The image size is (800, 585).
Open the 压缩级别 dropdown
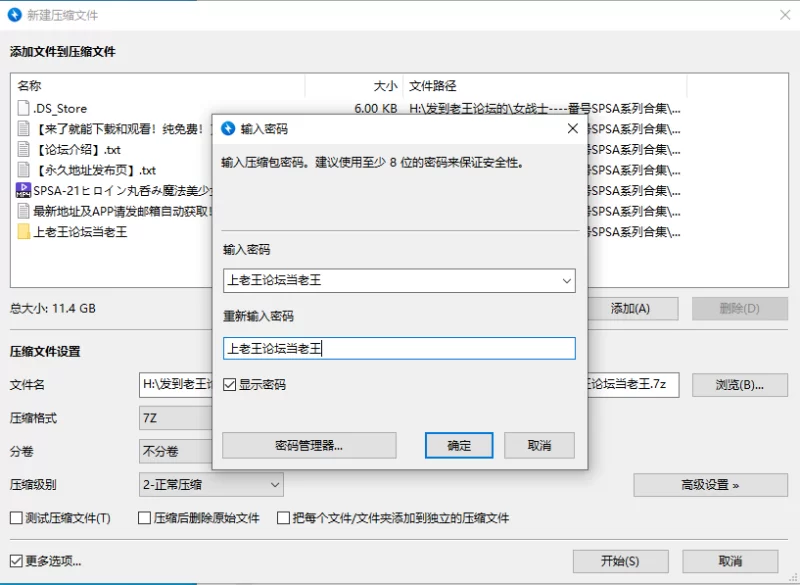pos(211,485)
